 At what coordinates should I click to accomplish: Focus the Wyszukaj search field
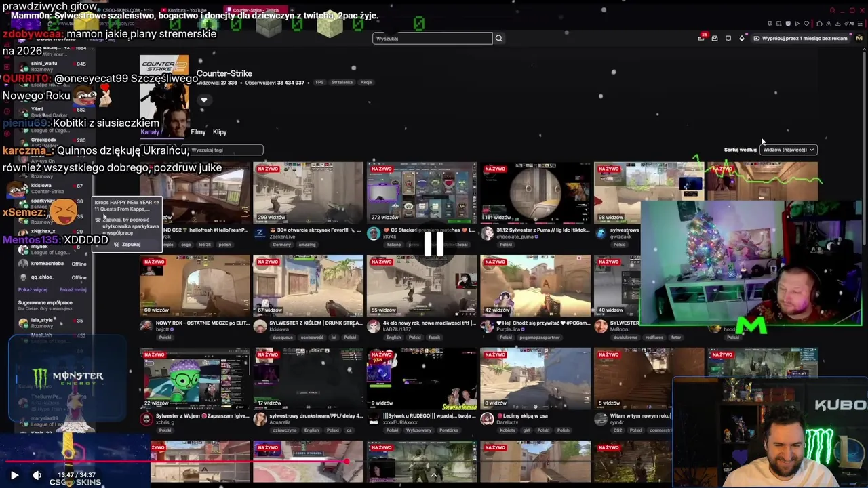click(x=433, y=39)
